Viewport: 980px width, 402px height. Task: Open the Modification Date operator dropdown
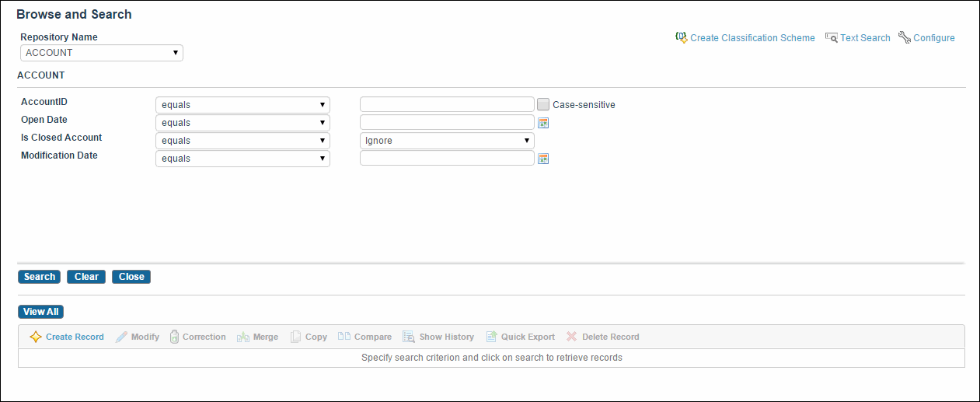coord(243,159)
